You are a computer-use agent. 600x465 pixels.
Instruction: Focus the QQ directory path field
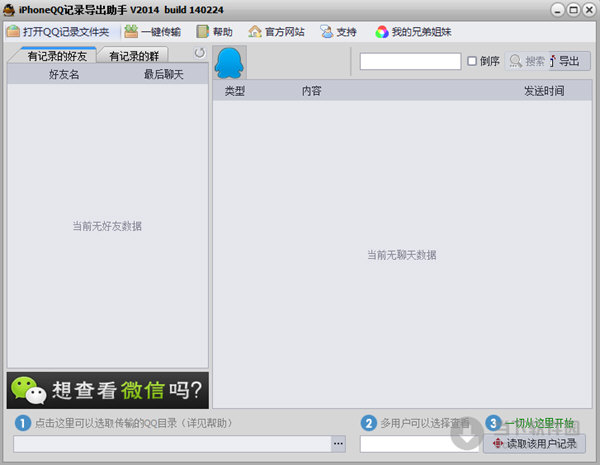tap(172, 444)
